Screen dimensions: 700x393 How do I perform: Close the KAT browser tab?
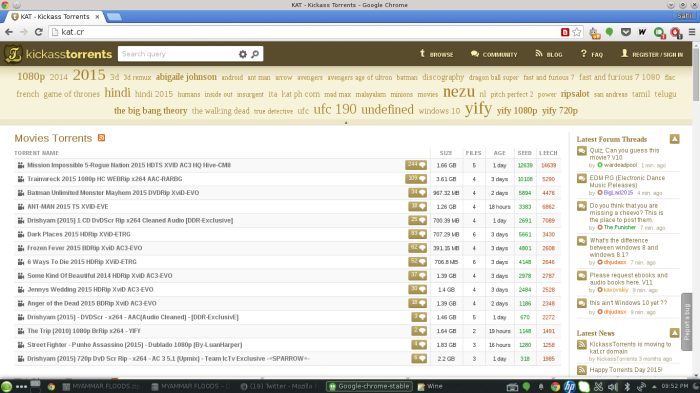(x=97, y=17)
